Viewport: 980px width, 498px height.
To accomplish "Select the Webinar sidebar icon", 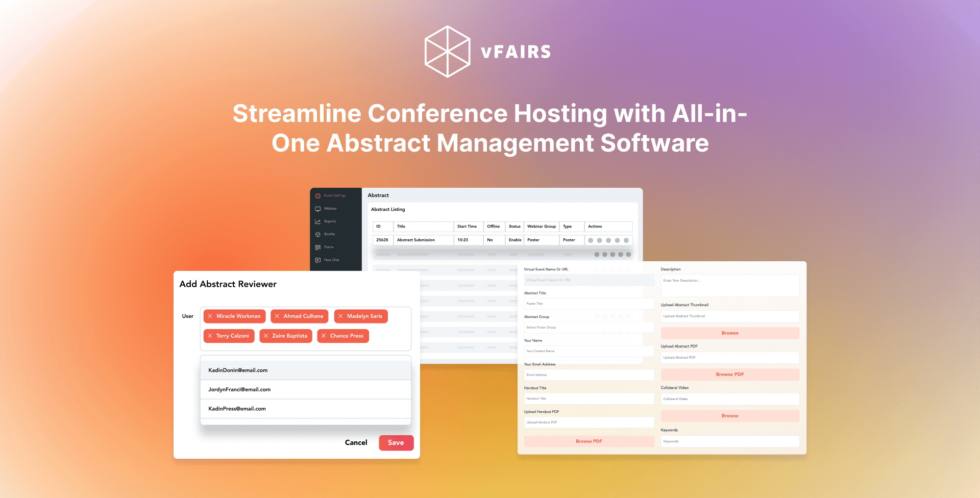I will pyautogui.click(x=329, y=208).
